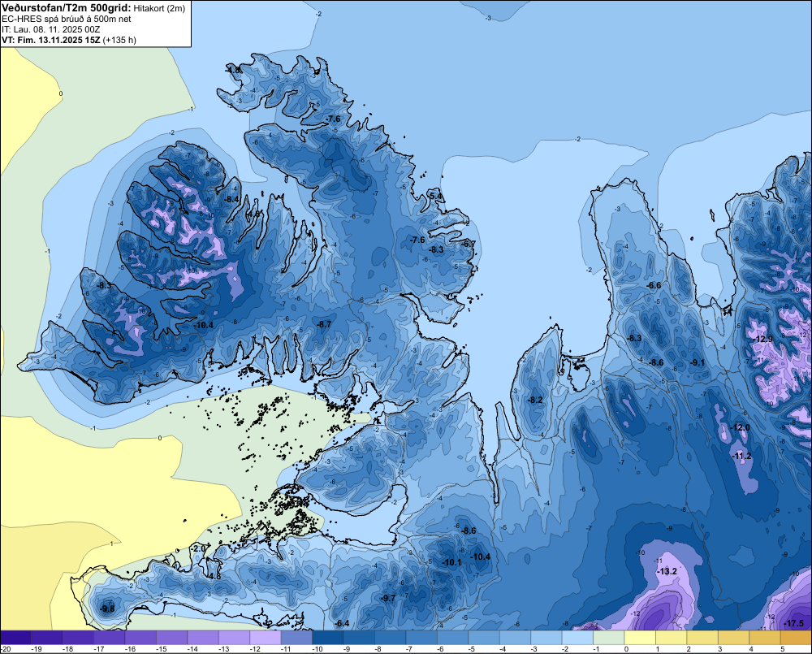
Task: Click the legend swatch between -4 and -3
Action: point(516,638)
